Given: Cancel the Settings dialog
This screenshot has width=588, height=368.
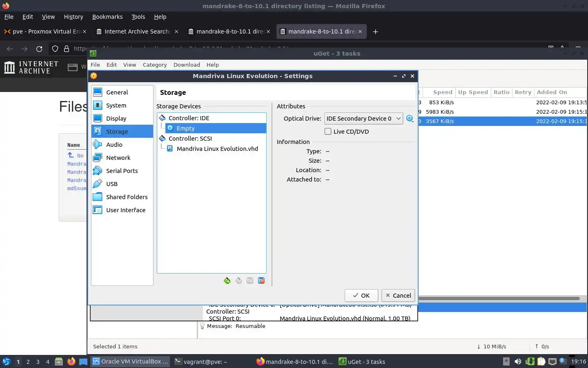Looking at the screenshot, I should 398,296.
